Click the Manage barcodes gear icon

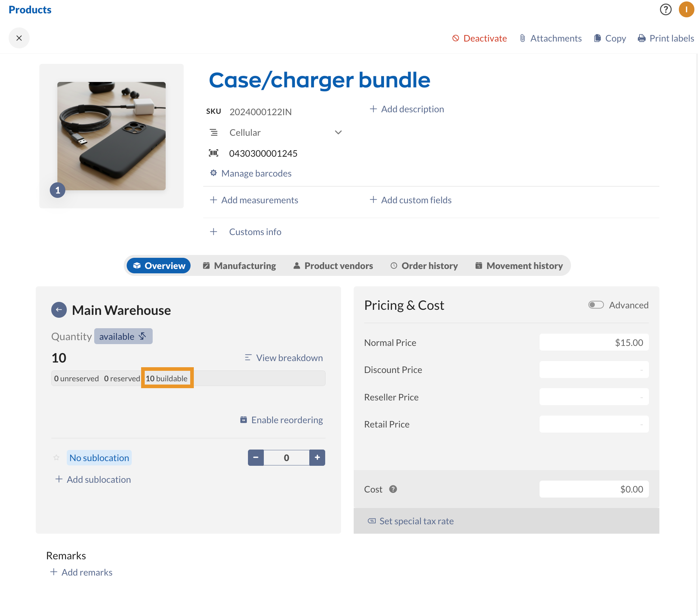point(214,173)
